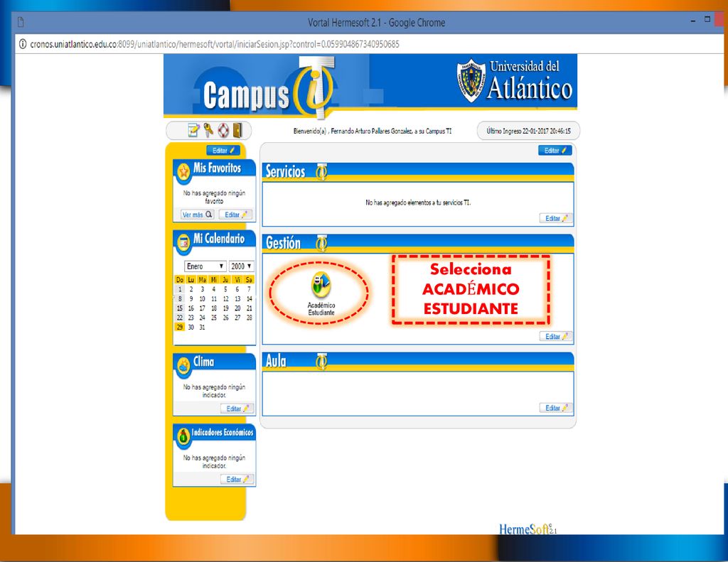Maximize the Chrome window
The width and height of the screenshot is (728, 562).
[707, 19]
